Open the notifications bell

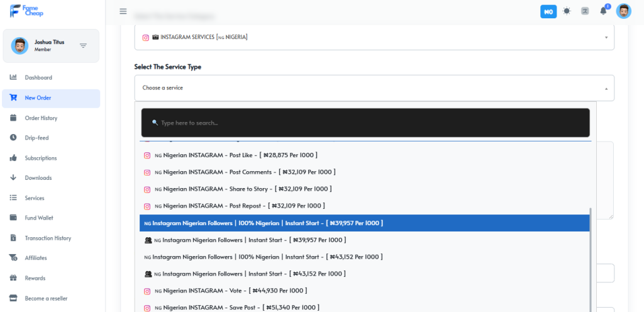click(x=603, y=11)
